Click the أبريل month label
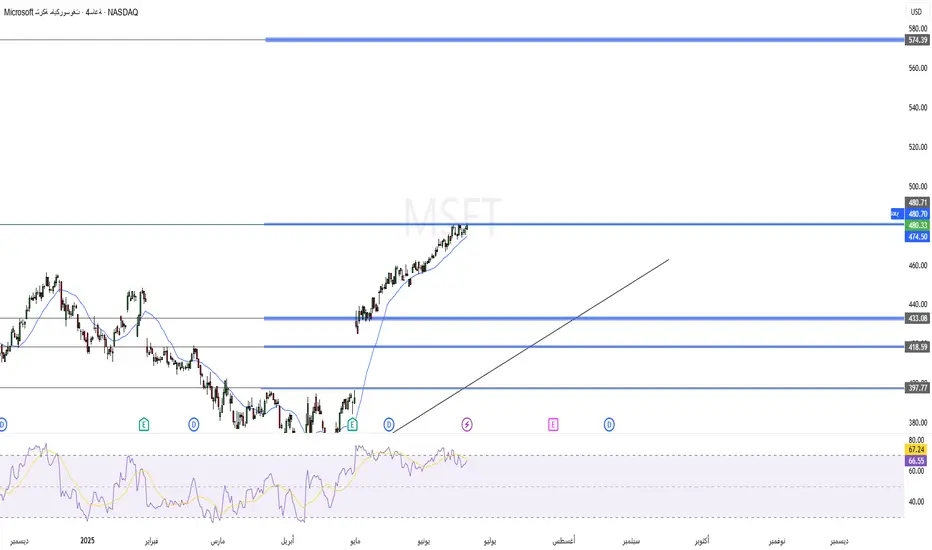The image size is (932, 550). coord(287,541)
